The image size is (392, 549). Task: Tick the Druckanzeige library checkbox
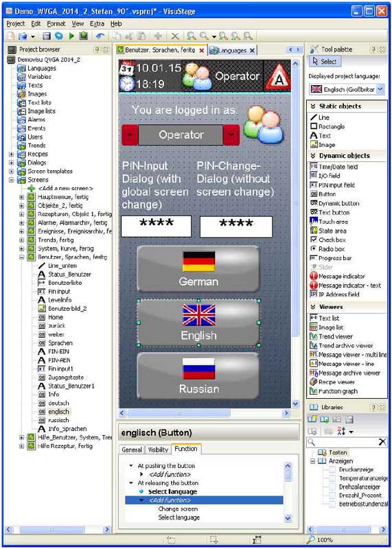(x=332, y=469)
